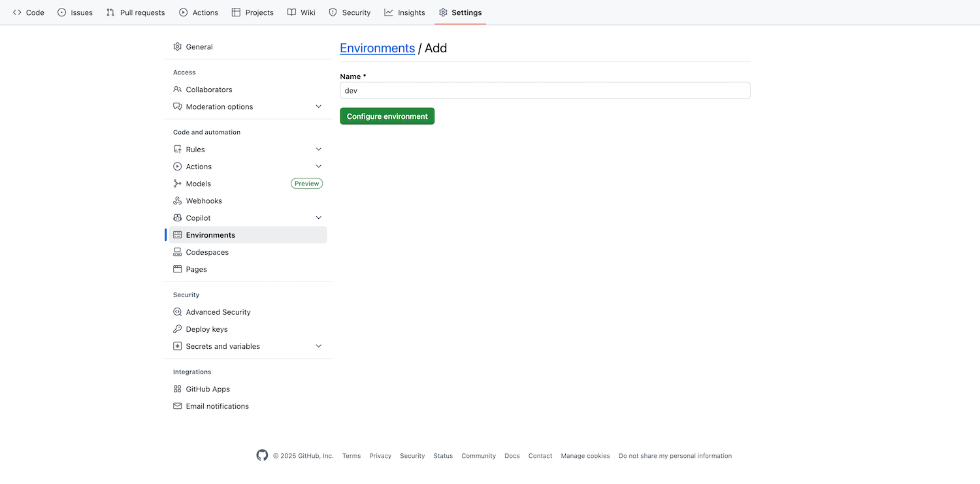The height and width of the screenshot is (484, 980).
Task: Expand the Moderation options section
Action: coord(319,106)
